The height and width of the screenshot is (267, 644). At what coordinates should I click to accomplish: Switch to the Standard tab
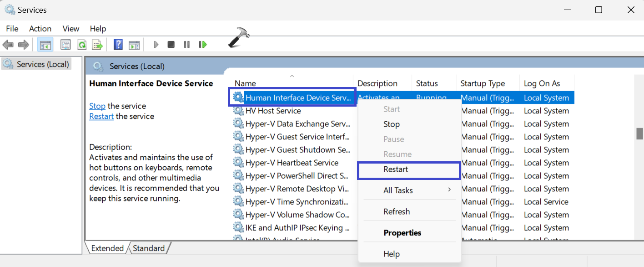click(x=149, y=248)
